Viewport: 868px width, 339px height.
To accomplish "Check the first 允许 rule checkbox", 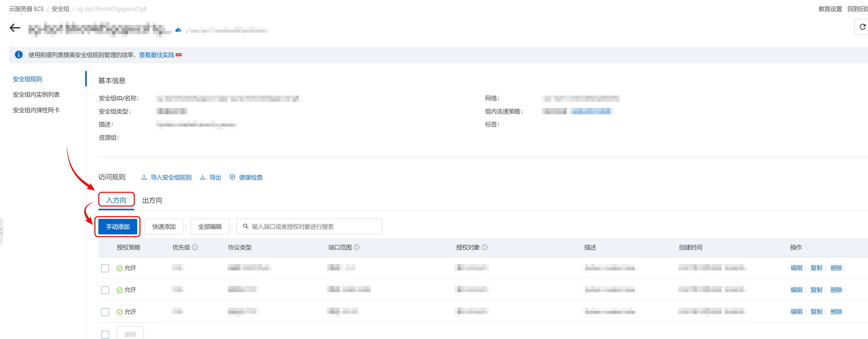I will coord(105,268).
